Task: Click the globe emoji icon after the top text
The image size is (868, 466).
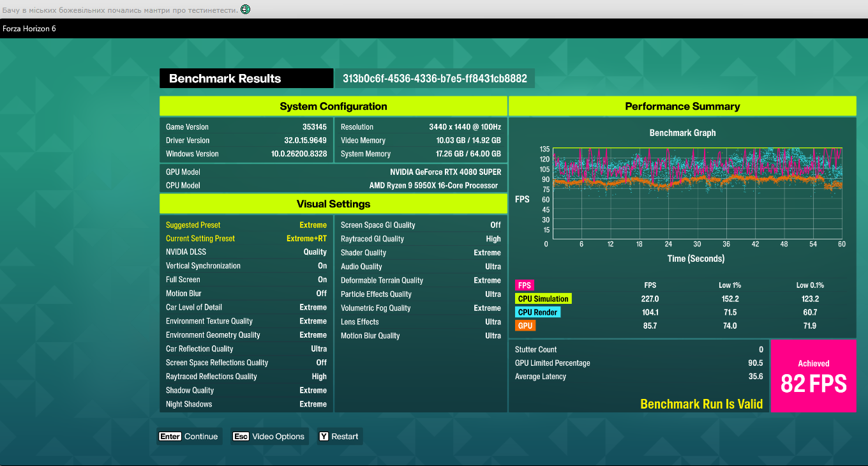Action: pyautogui.click(x=246, y=10)
